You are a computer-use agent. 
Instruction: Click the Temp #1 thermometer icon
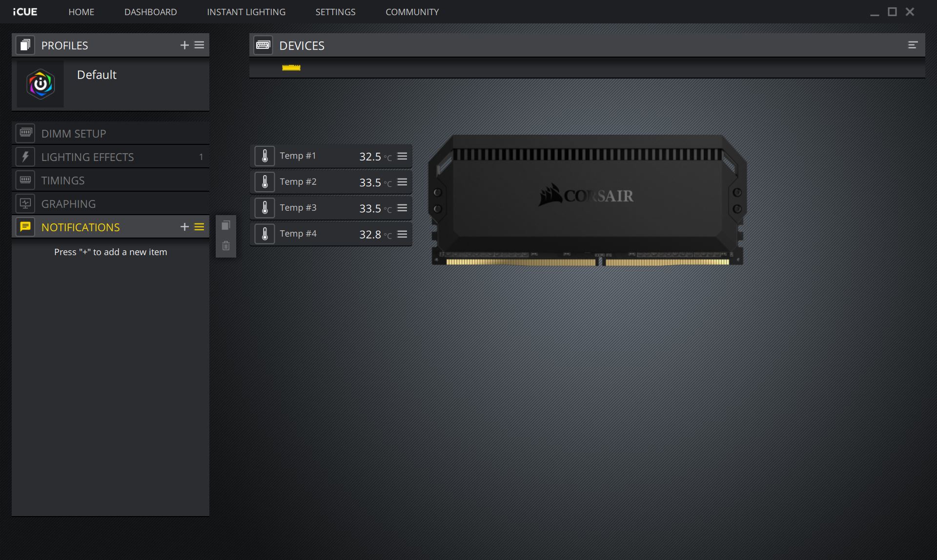265,156
